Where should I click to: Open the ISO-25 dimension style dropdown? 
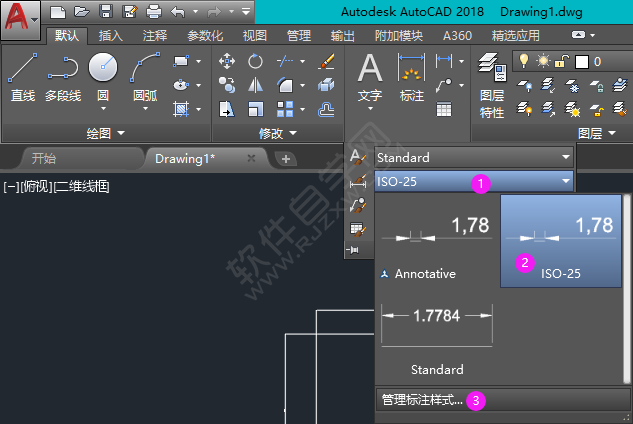coord(474,181)
